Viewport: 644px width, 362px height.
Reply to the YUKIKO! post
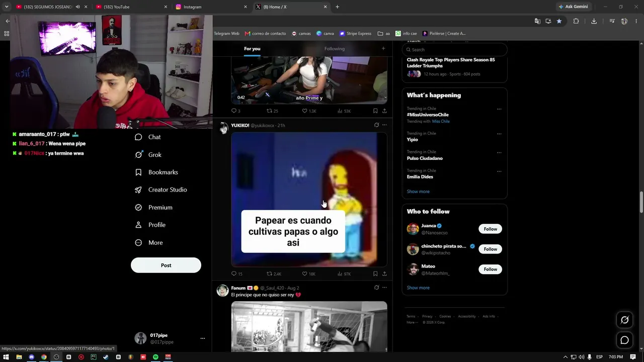(x=236, y=274)
